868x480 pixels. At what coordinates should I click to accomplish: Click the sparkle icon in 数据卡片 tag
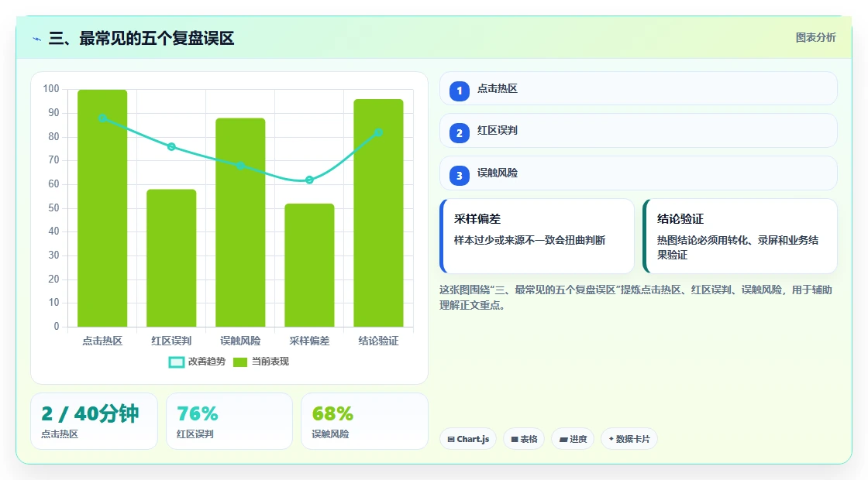[611, 438]
